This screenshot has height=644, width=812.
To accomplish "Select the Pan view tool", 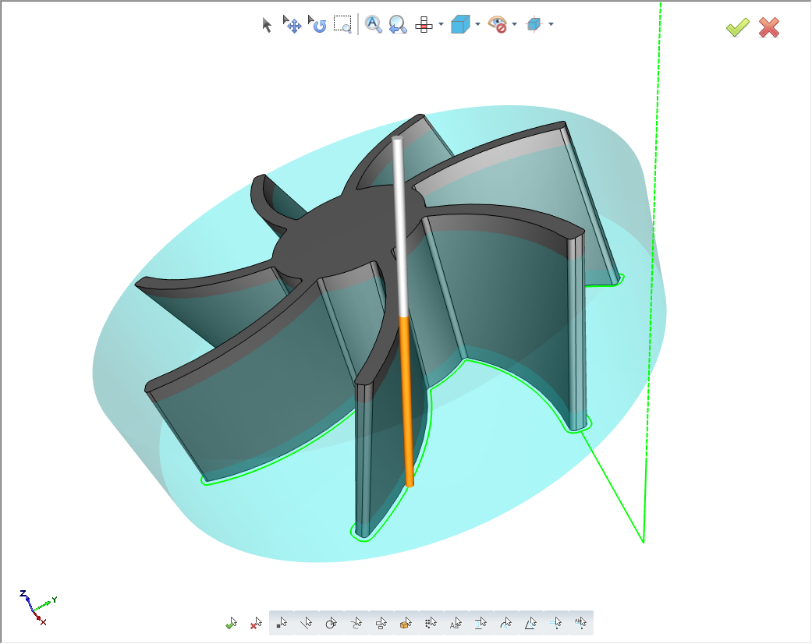I will coord(293,24).
